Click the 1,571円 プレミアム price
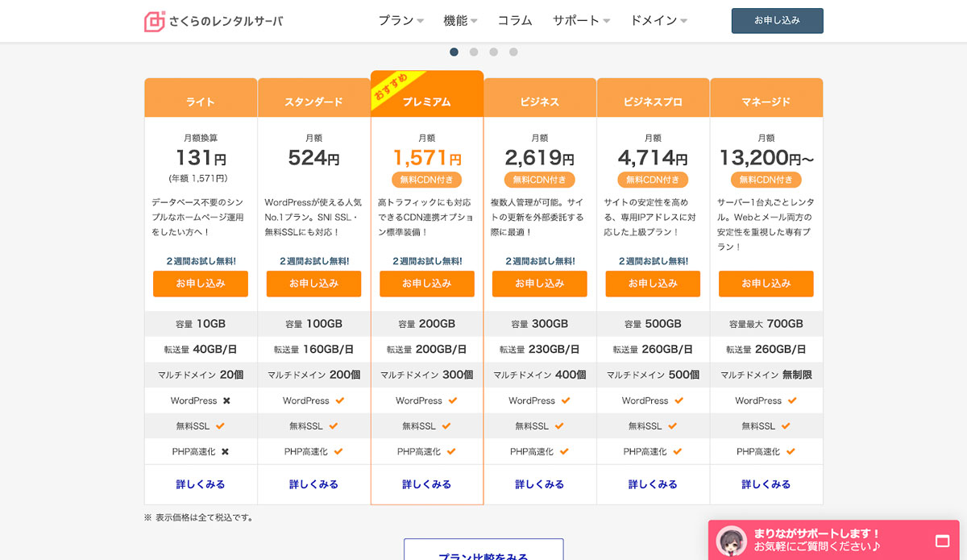Viewport: 967px width, 560px height. (427, 158)
